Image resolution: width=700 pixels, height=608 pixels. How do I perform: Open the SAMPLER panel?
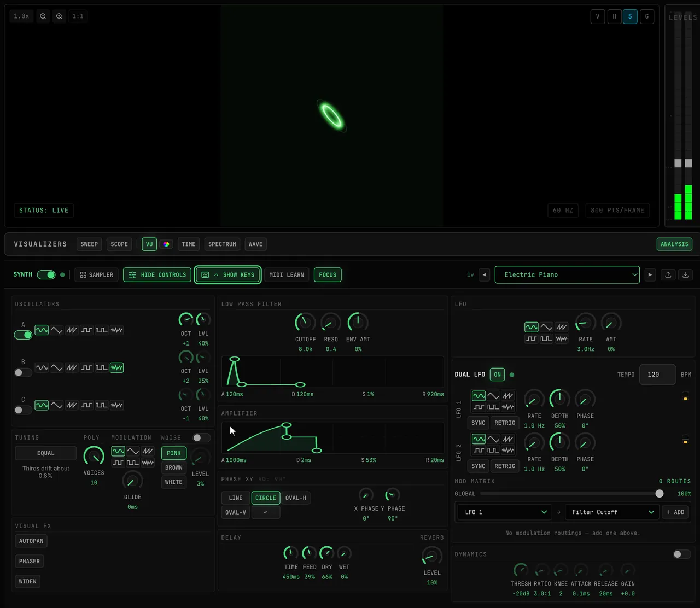pyautogui.click(x=97, y=275)
